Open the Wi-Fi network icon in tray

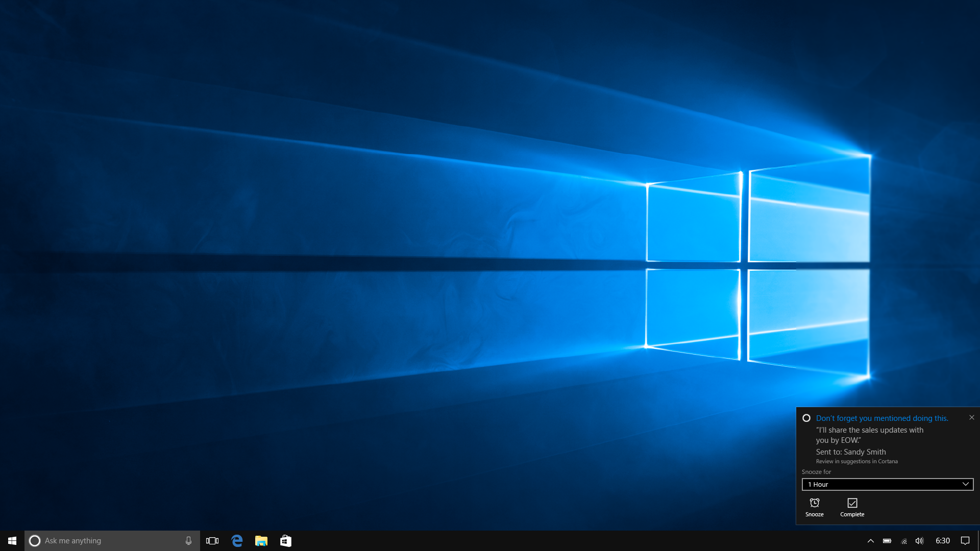tap(904, 541)
